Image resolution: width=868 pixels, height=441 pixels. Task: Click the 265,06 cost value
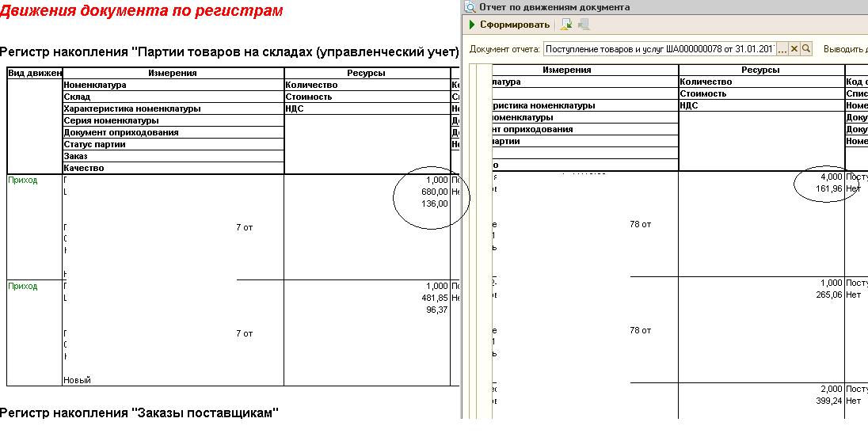click(829, 295)
